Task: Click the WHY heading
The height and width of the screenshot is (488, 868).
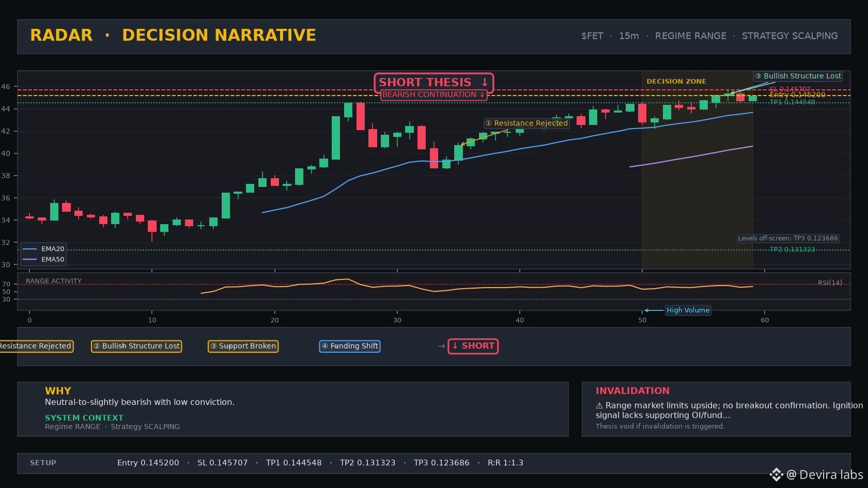Action: 58,391
